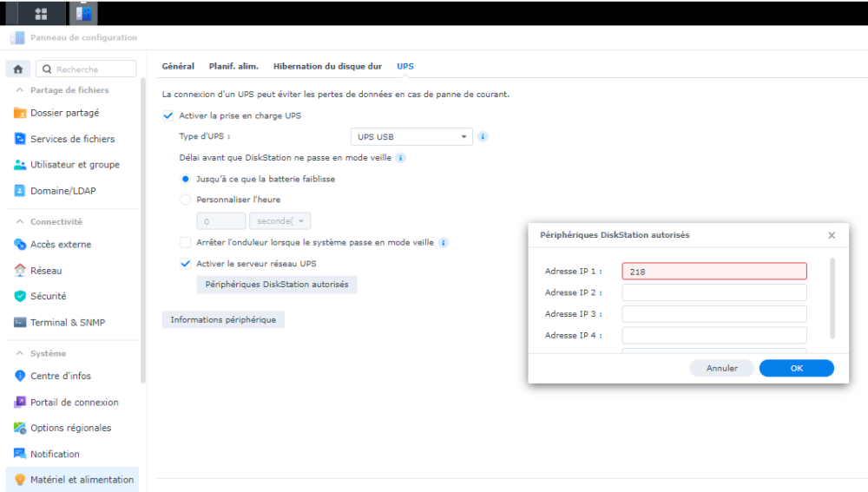Click the magnifier icon in Recherche box
Screen dimensions: 868x492
tap(47, 69)
